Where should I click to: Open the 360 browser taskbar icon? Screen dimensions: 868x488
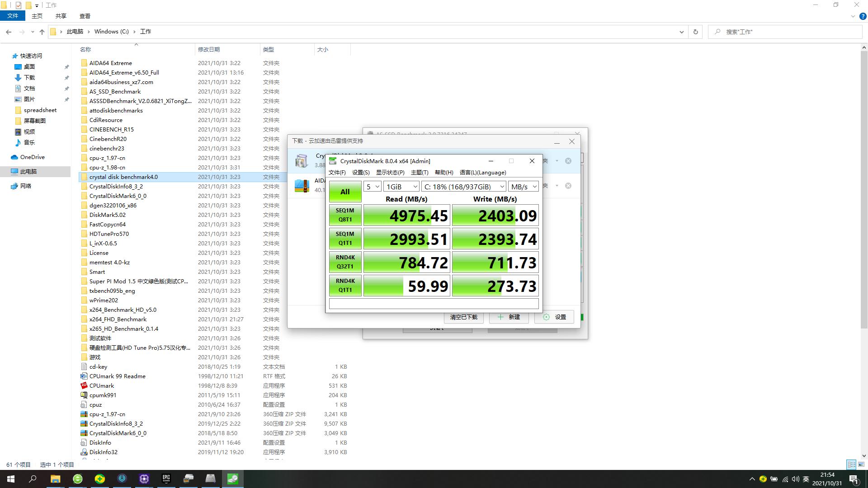click(x=78, y=479)
